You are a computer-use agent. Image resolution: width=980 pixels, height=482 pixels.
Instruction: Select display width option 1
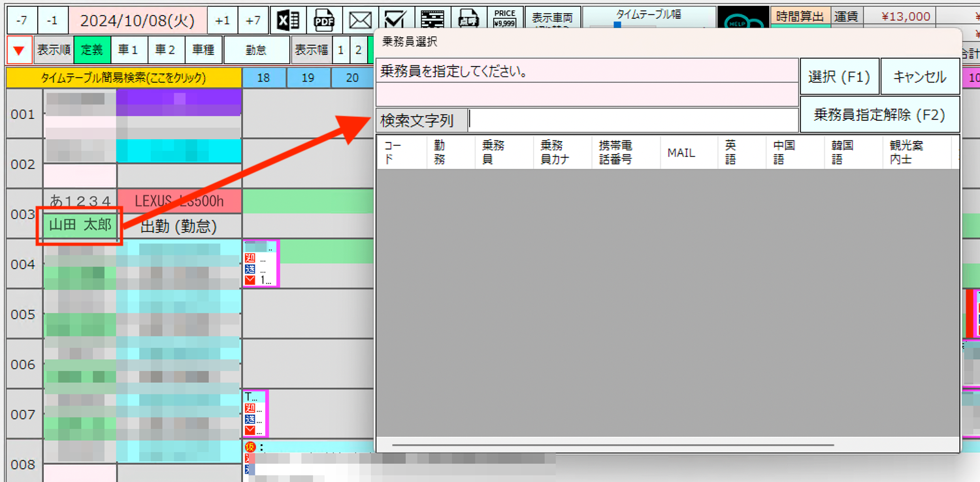pyautogui.click(x=341, y=49)
